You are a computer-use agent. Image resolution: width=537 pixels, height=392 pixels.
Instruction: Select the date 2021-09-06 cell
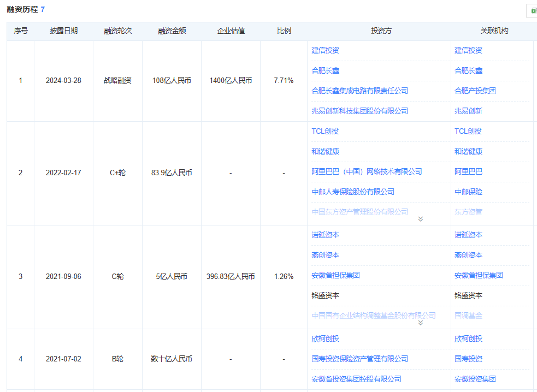coord(64,277)
